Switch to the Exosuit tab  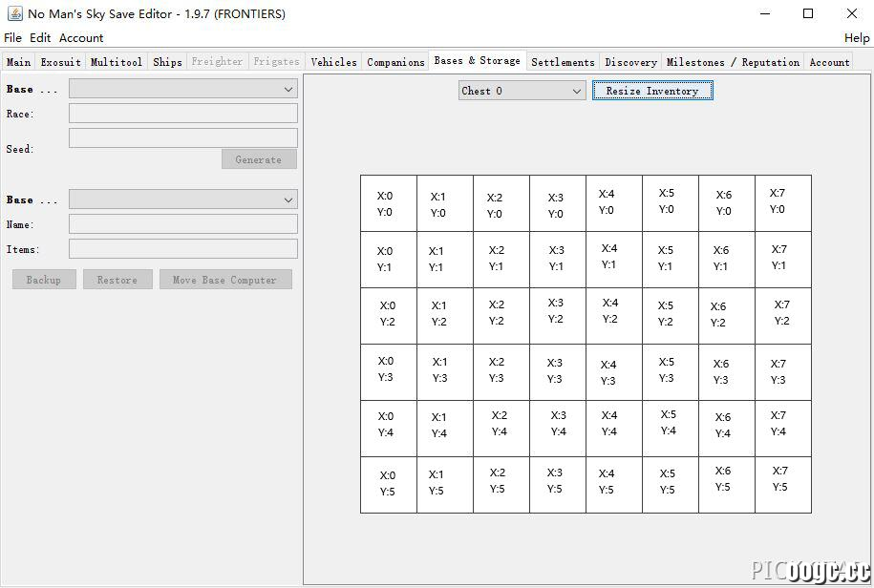(61, 62)
